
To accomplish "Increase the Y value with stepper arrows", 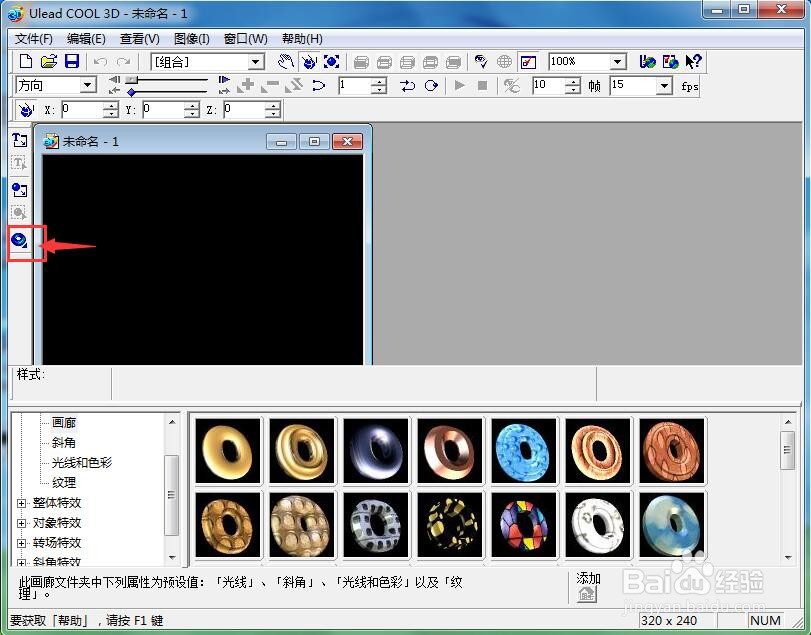I will 192,105.
